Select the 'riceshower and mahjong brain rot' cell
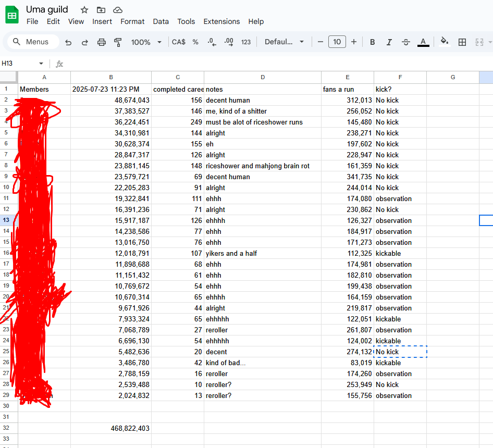 pos(263,166)
